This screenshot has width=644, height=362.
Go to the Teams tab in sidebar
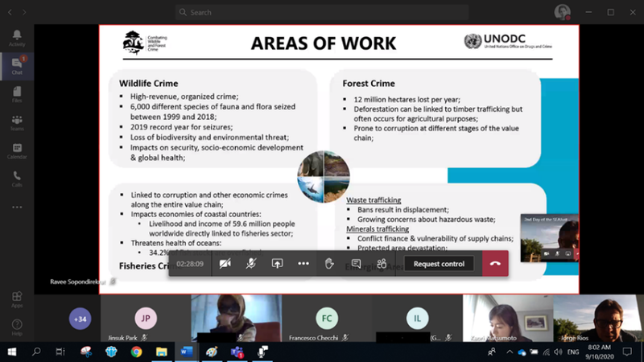[17, 121]
